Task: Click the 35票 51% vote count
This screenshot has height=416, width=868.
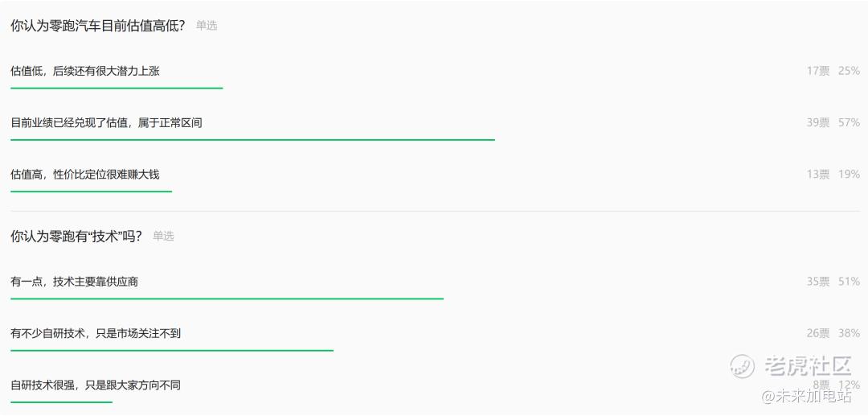Action: (833, 282)
